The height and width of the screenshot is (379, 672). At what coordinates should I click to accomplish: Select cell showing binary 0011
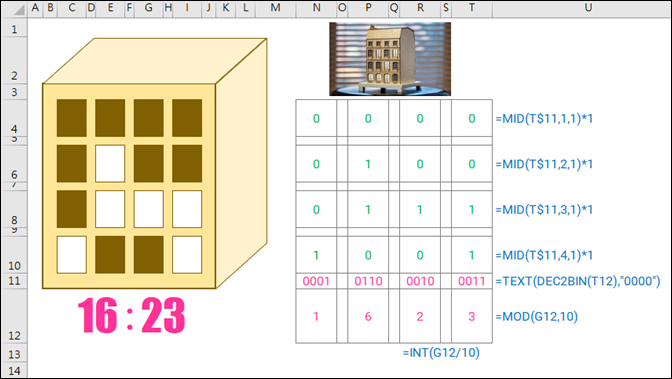pyautogui.click(x=472, y=281)
